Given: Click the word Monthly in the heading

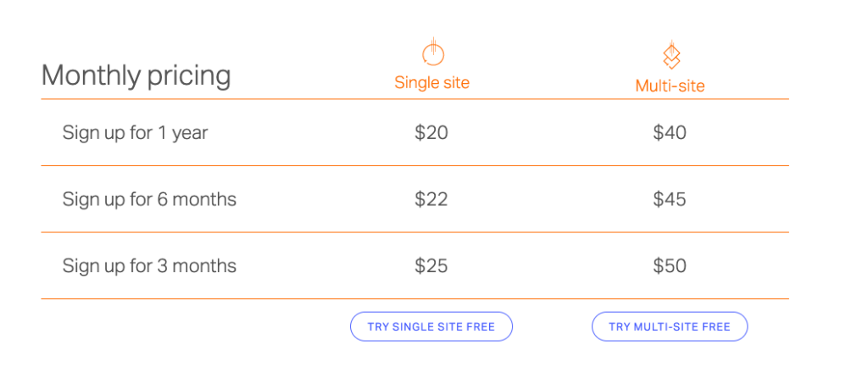Looking at the screenshot, I should tap(92, 75).
